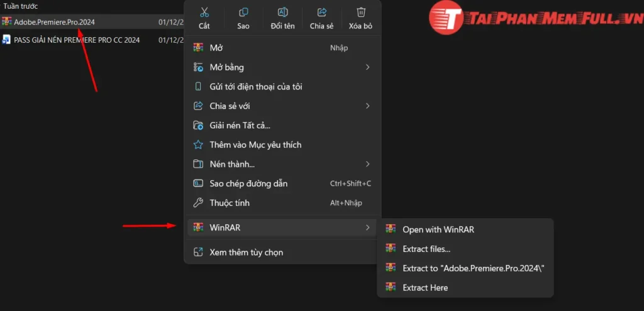Click the WinRAR icon beside Mở

(198, 48)
